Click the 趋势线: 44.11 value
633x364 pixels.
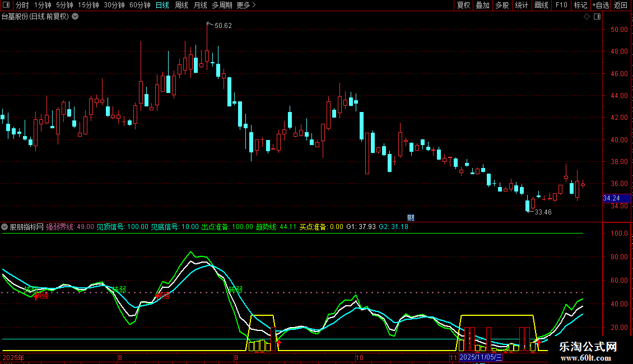point(276,227)
